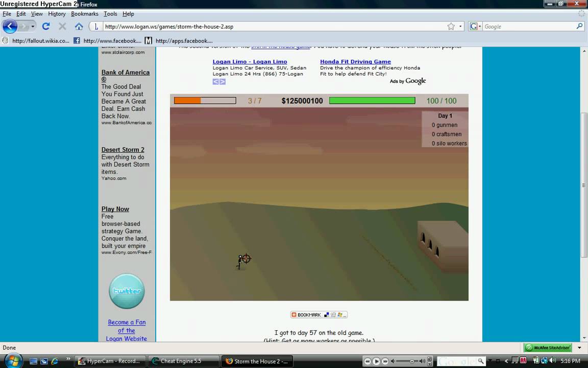588x368 pixels.
Task: Open the Edit menu
Action: click(x=21, y=14)
